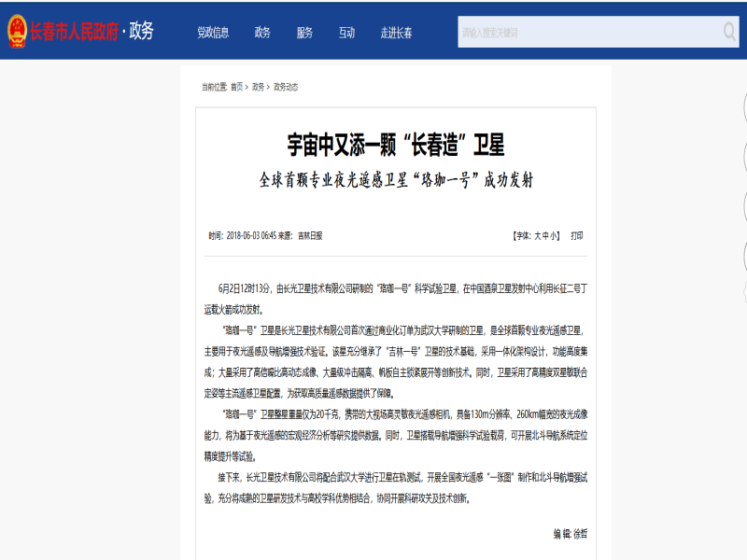
Task: Click 首页 in the breadcrumb trail
Action: pos(236,87)
